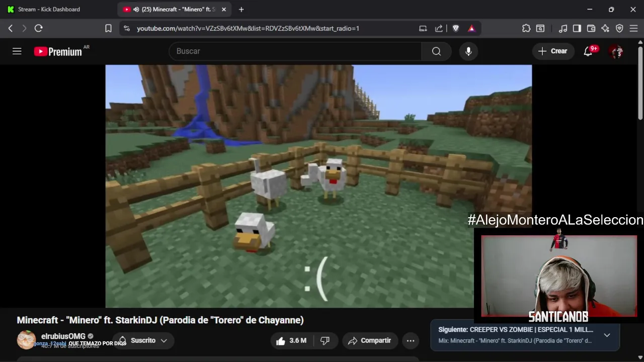644x362 pixels.
Task: Click the Mix: Minecraft "Minero" playlist text
Action: coord(515,341)
